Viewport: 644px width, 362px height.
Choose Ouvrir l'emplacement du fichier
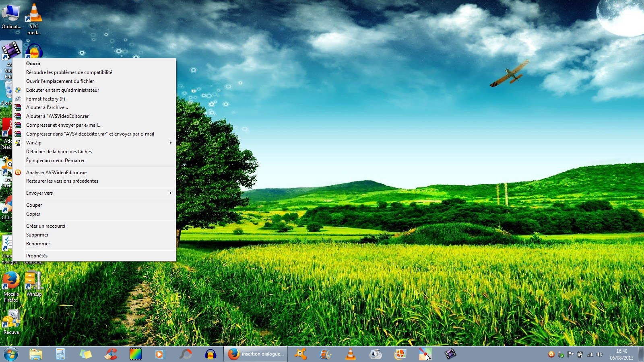click(94, 81)
